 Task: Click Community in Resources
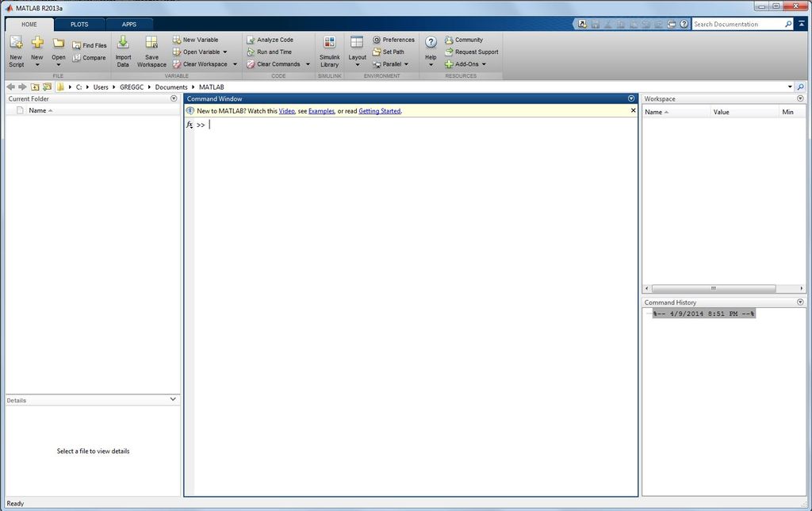[x=463, y=40]
